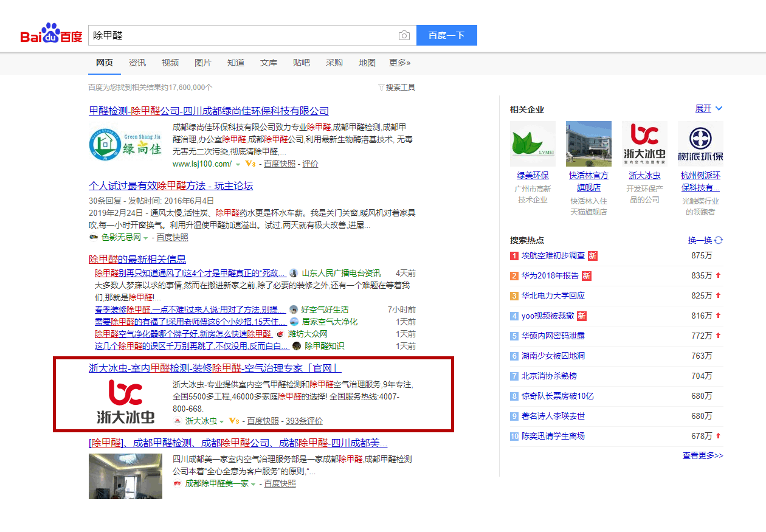766x532 pixels.
Task: Open image search via the camera icon
Action: click(404, 36)
